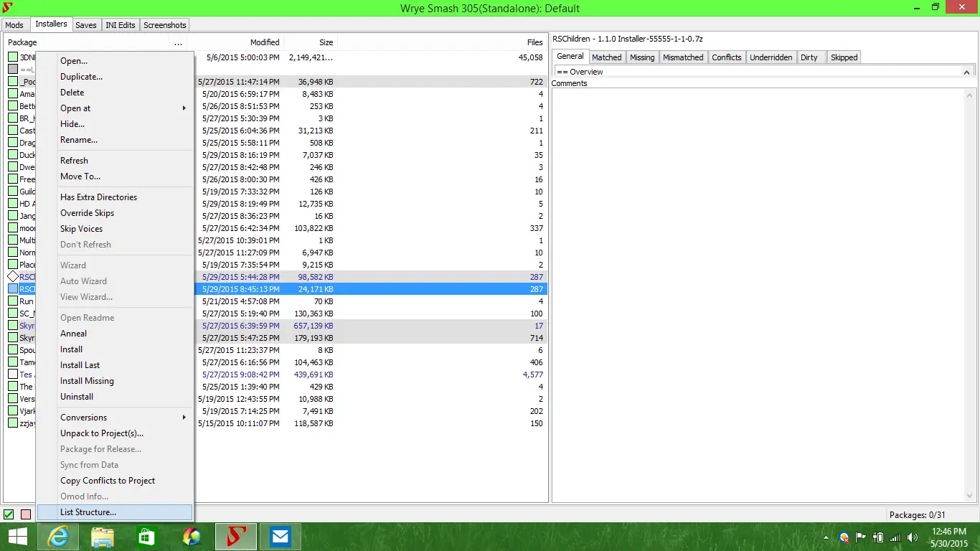Select Install Missing menu entry
This screenshot has width=980, height=551.
coord(115,381)
